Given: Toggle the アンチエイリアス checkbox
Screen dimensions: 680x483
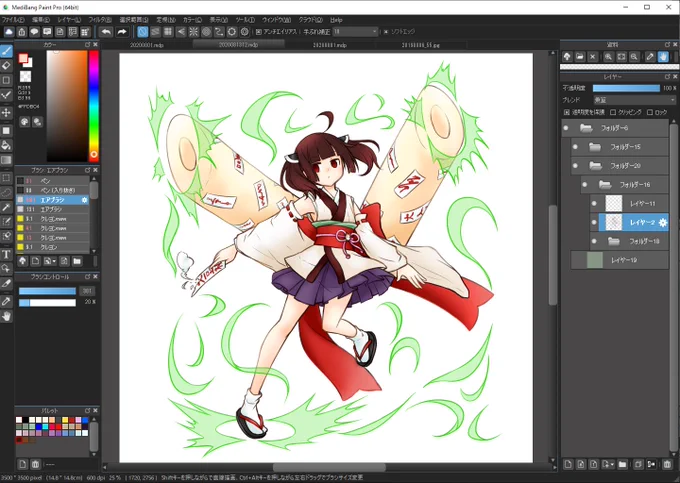Looking at the screenshot, I should [259, 32].
